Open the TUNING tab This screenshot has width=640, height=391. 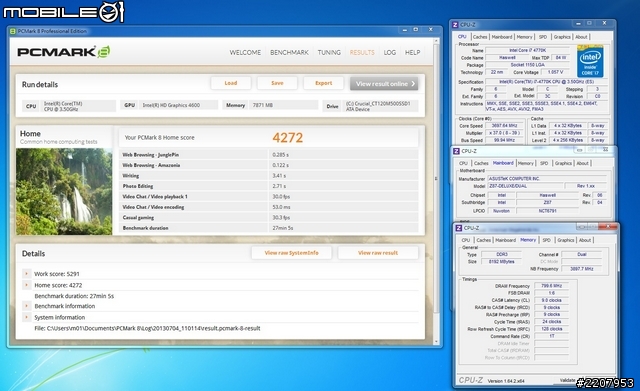tap(329, 53)
